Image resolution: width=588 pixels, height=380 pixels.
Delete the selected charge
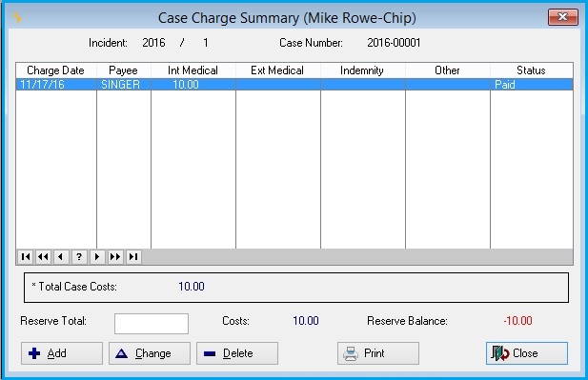[237, 353]
